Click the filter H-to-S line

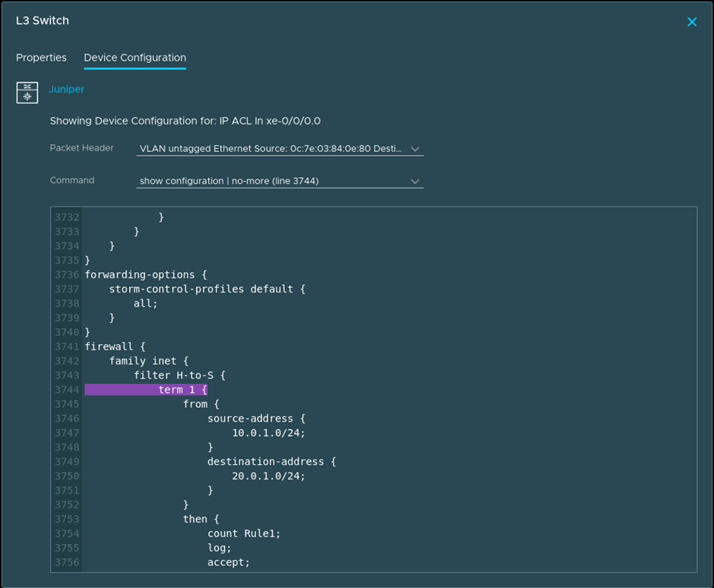point(179,375)
